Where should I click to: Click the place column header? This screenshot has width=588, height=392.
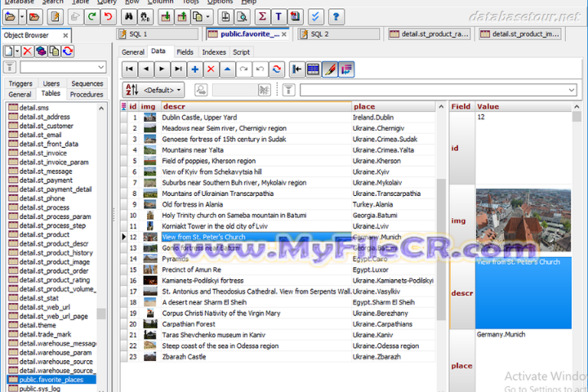point(394,106)
